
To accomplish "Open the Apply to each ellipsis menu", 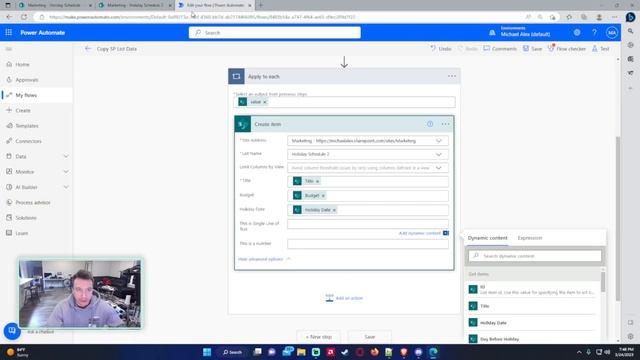I will point(451,76).
